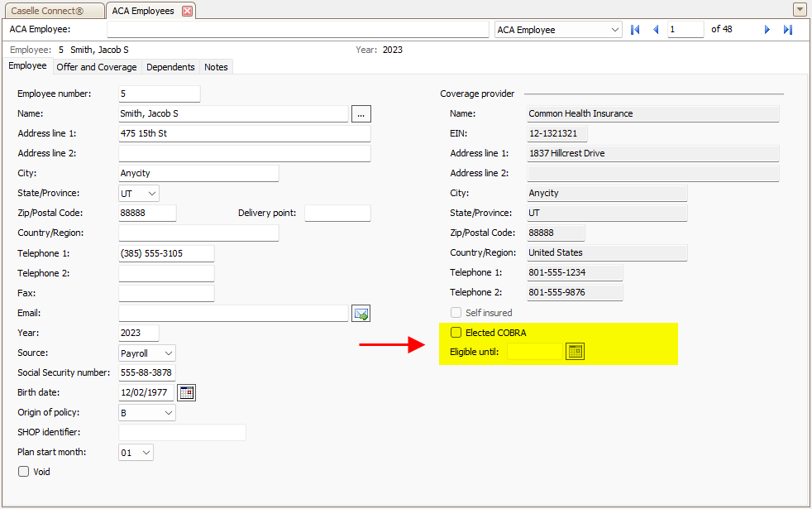Click the Employee number field
This screenshot has height=509, width=812.
pyautogui.click(x=159, y=94)
